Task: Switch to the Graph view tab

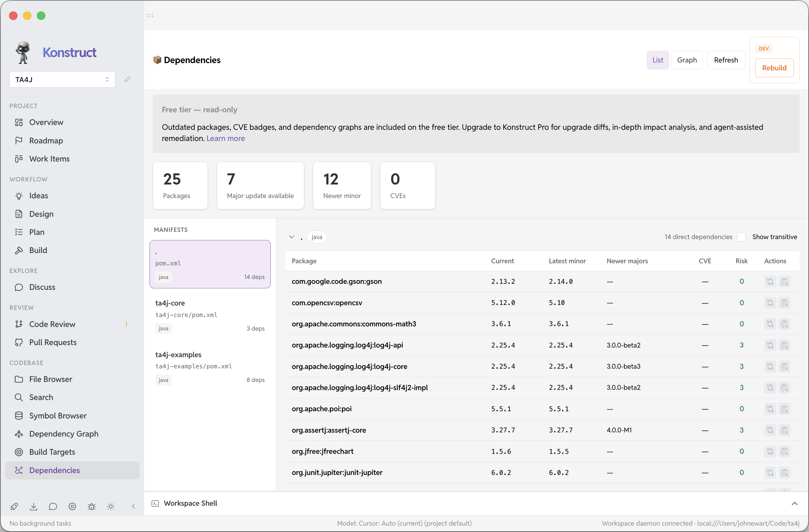Action: [687, 60]
